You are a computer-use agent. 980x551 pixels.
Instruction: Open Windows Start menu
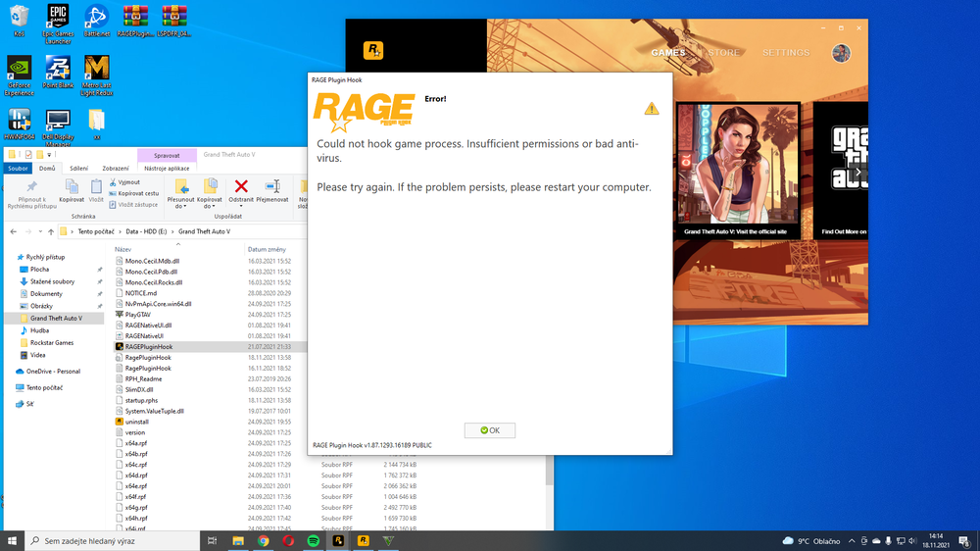(x=12, y=540)
